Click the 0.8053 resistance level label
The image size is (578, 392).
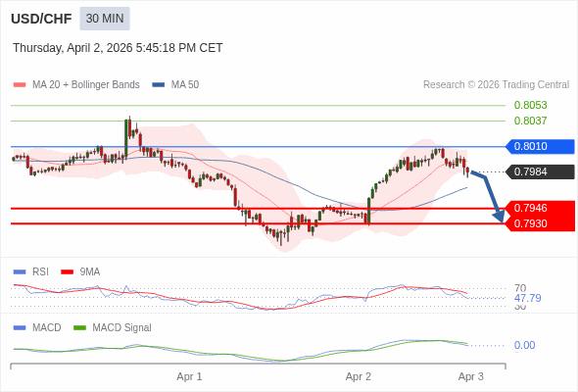[x=530, y=105]
